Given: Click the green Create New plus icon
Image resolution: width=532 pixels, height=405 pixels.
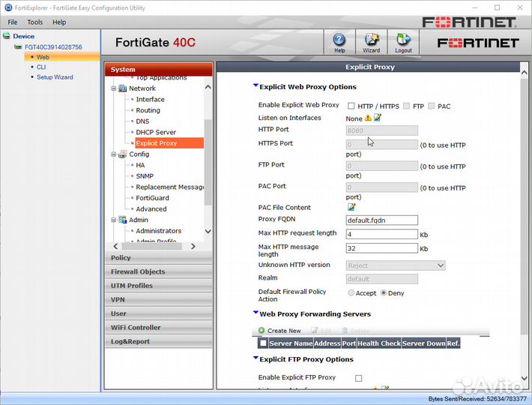Looking at the screenshot, I should pyautogui.click(x=262, y=330).
